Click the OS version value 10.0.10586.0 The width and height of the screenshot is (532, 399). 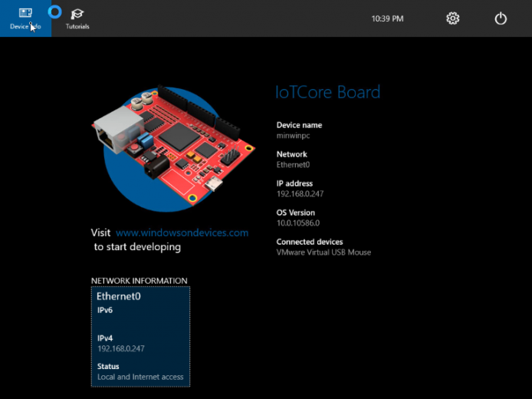coord(298,223)
